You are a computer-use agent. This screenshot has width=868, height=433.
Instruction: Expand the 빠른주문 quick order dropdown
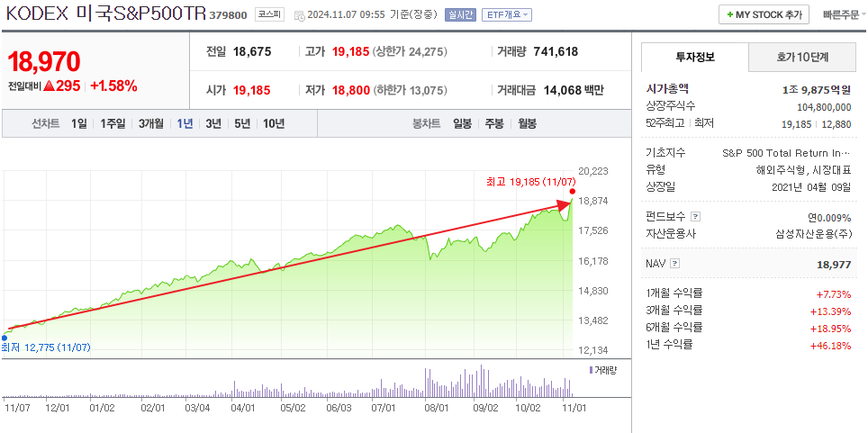(x=845, y=15)
